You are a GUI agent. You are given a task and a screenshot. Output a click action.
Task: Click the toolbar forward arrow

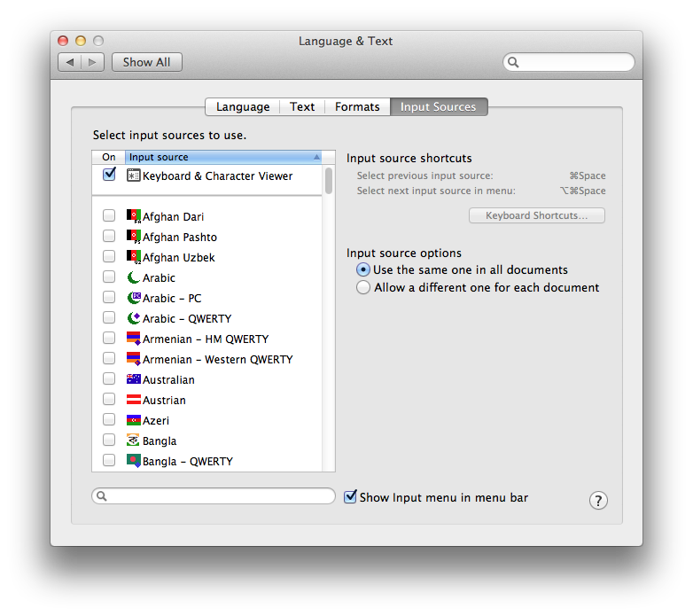92,62
